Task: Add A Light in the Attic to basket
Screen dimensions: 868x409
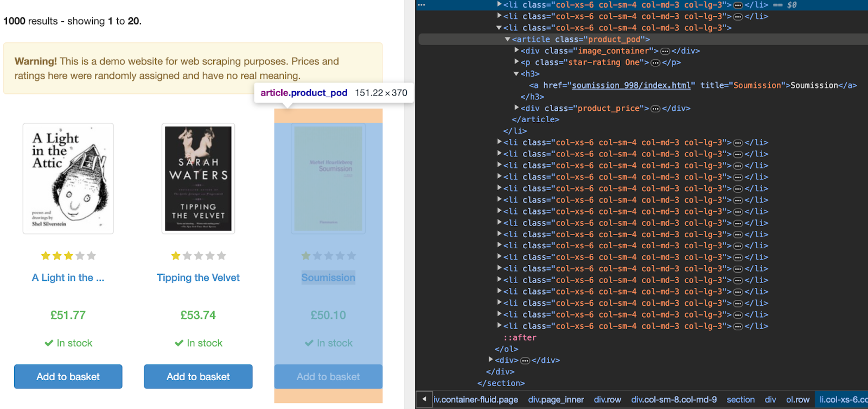Action: [68, 376]
